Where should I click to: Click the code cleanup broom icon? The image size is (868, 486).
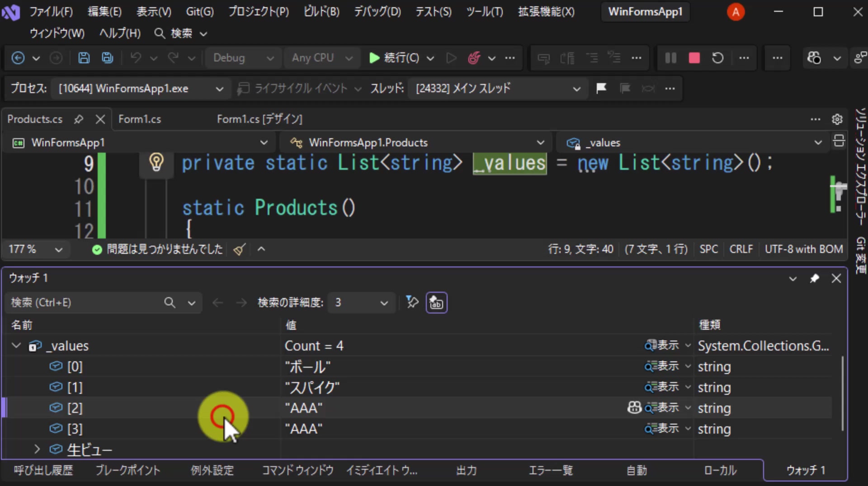[x=240, y=249]
